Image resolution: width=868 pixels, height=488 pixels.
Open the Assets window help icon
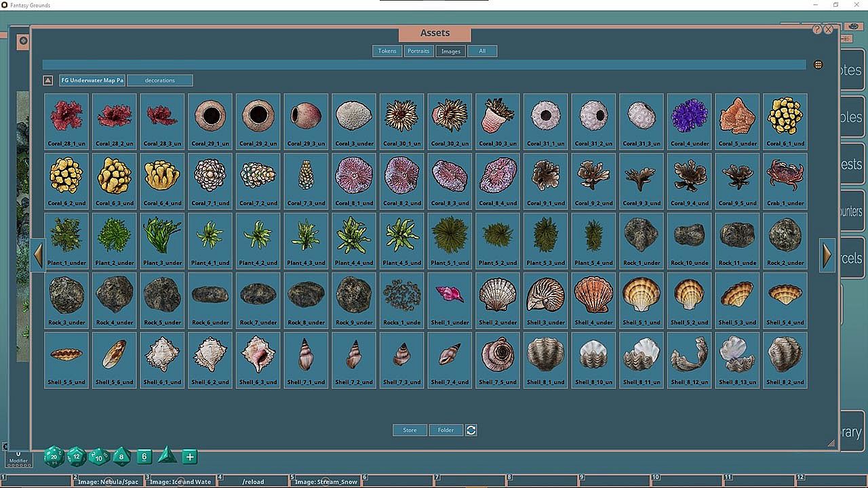[817, 30]
